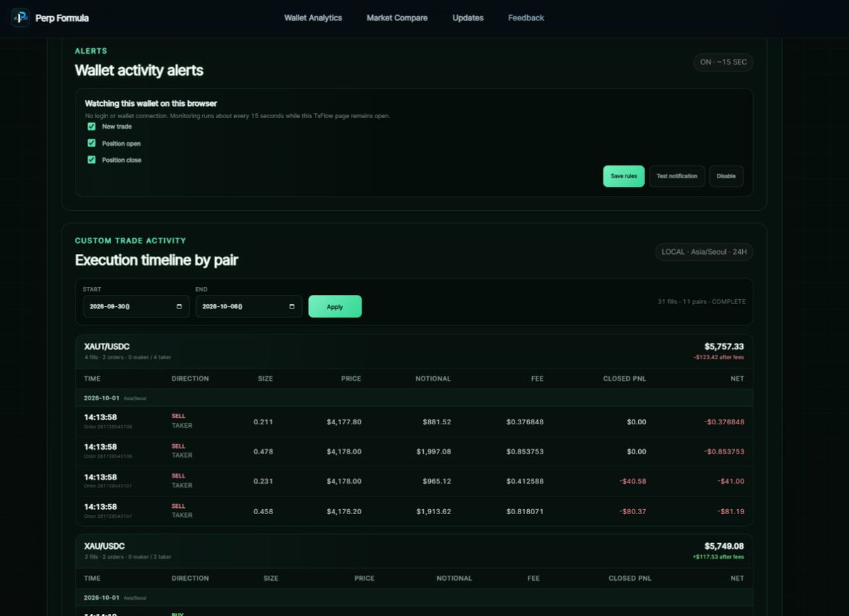Click the Perp Formula brand name

(x=62, y=18)
